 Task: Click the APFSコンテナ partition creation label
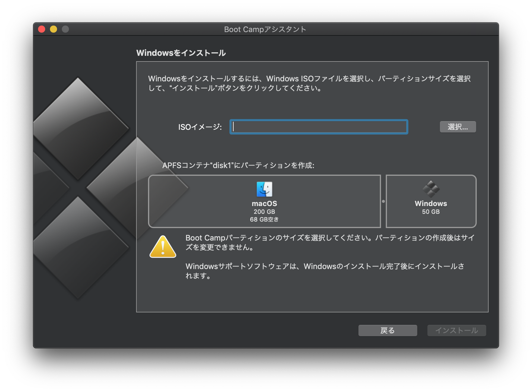point(238,165)
